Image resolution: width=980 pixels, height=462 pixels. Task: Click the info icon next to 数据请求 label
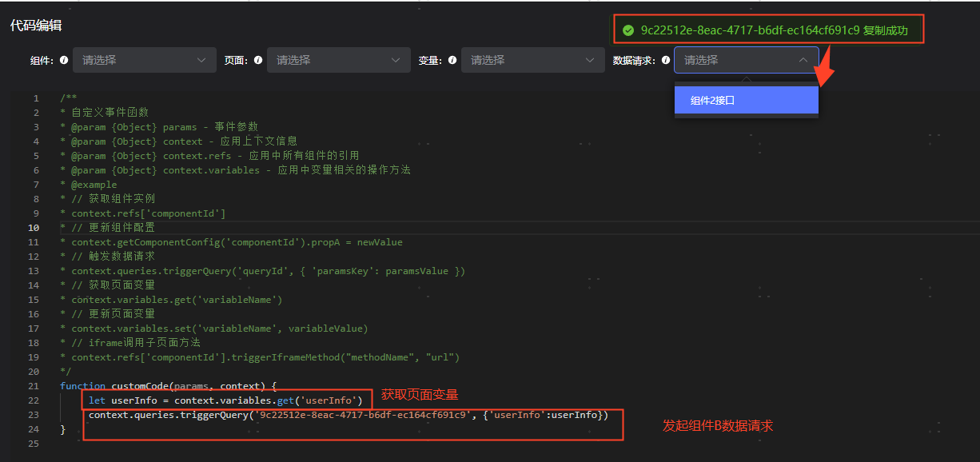pos(665,59)
